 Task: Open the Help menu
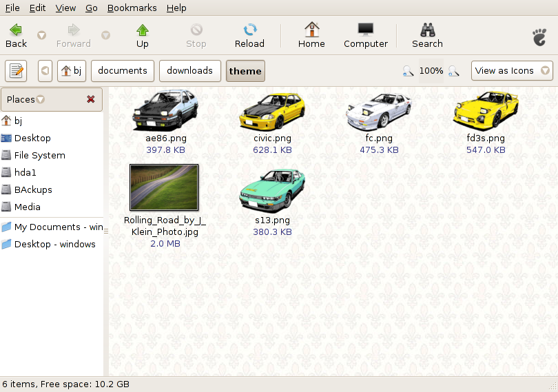click(176, 8)
